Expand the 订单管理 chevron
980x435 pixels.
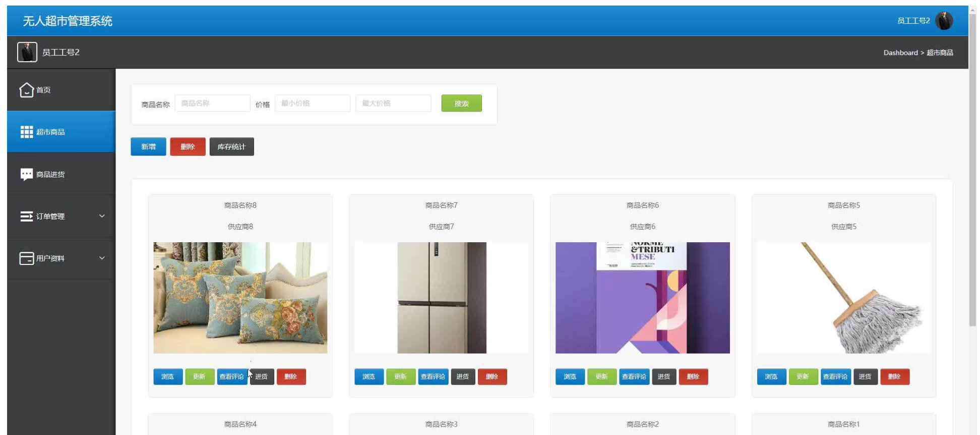click(102, 216)
